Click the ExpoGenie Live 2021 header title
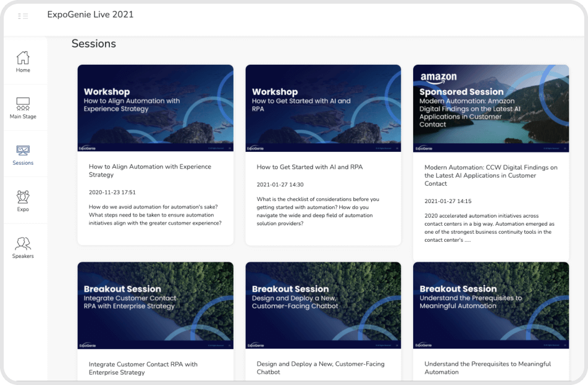The width and height of the screenshot is (588, 385). pos(90,15)
